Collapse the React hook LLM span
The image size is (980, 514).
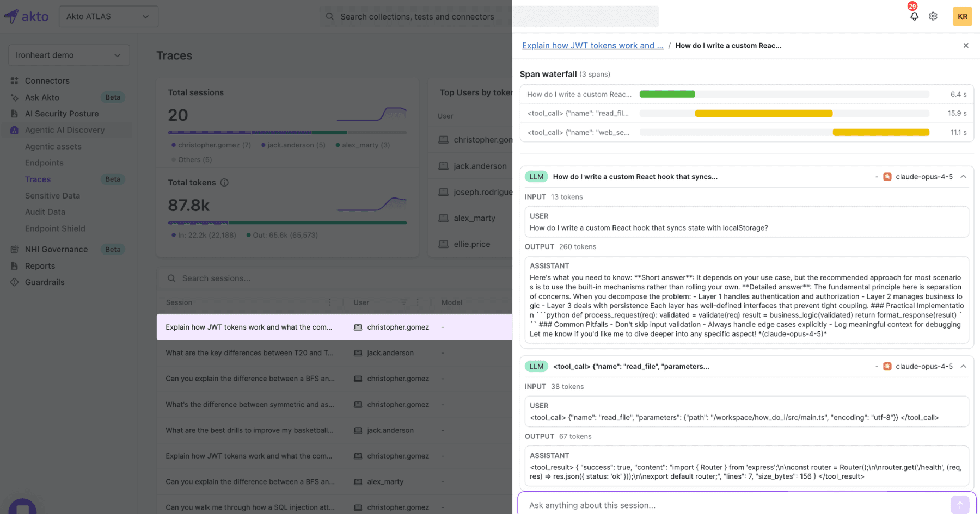point(964,177)
